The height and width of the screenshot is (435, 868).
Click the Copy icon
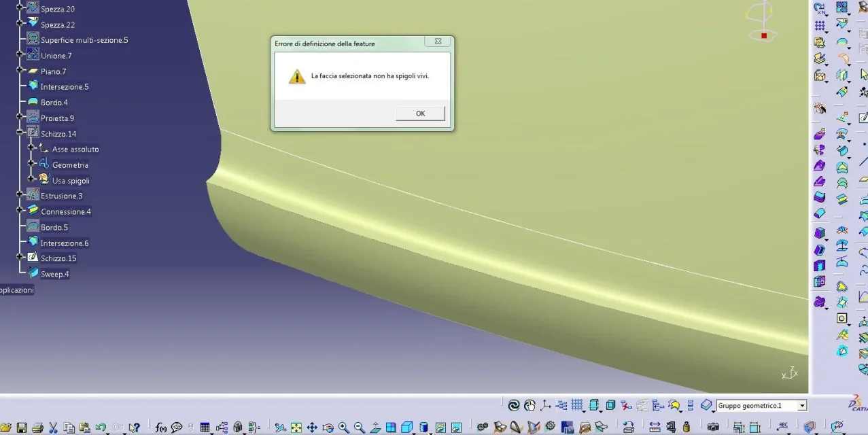pyautogui.click(x=69, y=428)
